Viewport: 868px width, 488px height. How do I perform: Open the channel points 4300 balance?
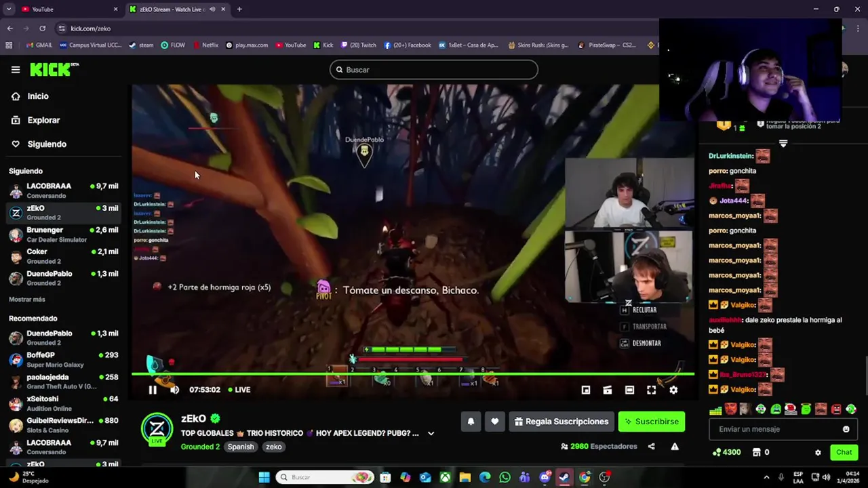pyautogui.click(x=726, y=452)
